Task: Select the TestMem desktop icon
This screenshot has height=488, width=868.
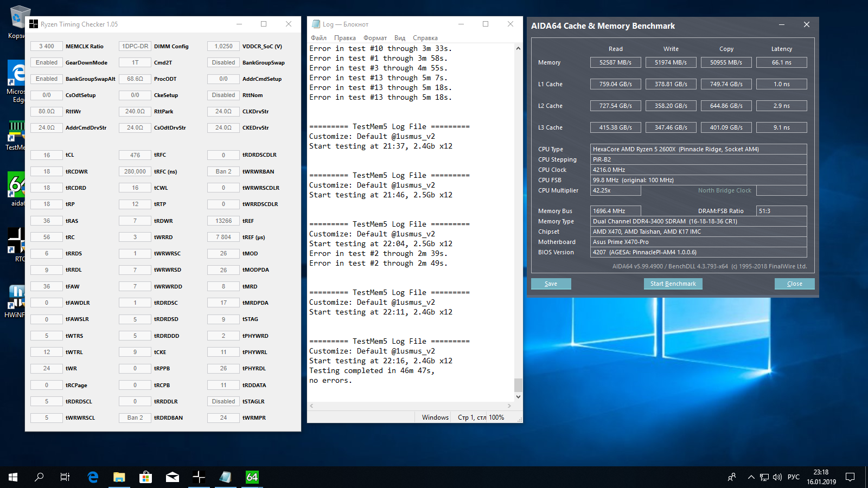Action: 16,136
